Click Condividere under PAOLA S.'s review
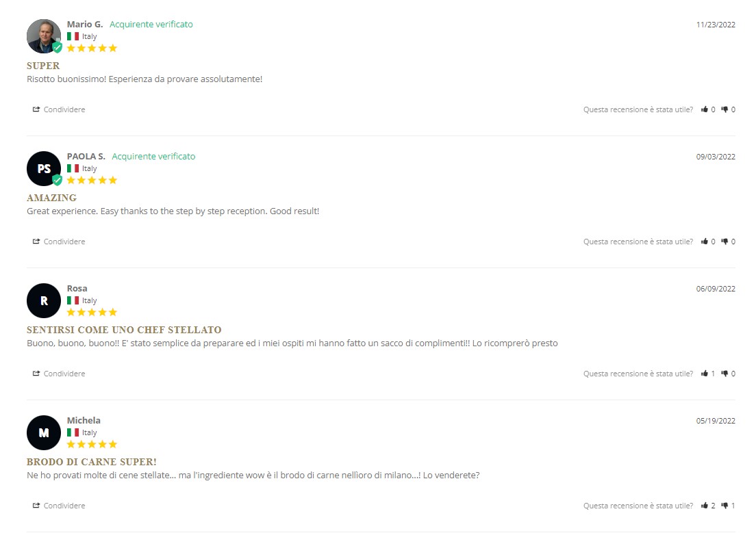Image resolution: width=756 pixels, height=533 pixels. click(59, 242)
